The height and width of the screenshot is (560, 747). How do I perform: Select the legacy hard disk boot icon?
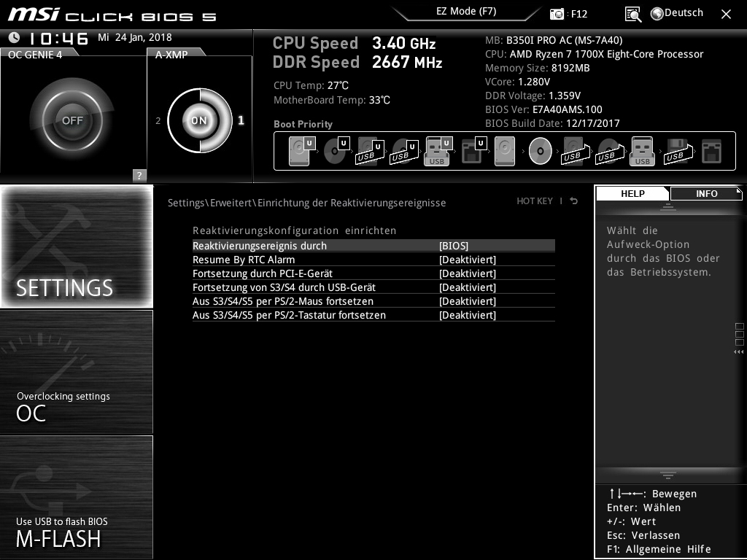[x=505, y=151]
